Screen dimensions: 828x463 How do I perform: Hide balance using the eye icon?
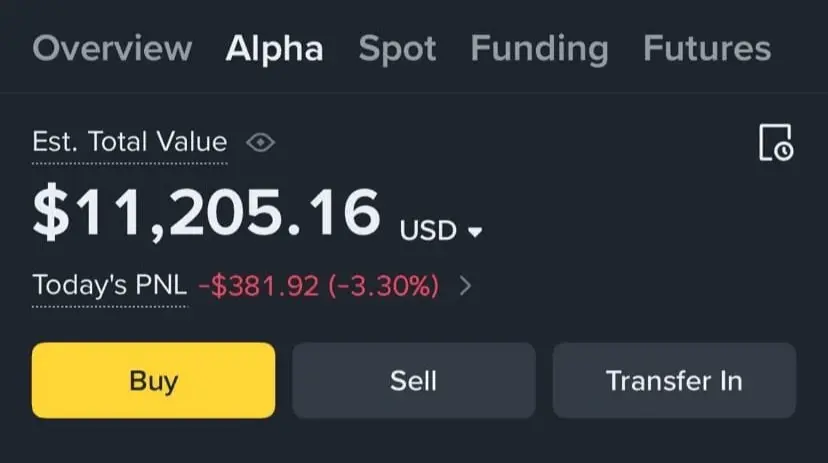pos(260,143)
